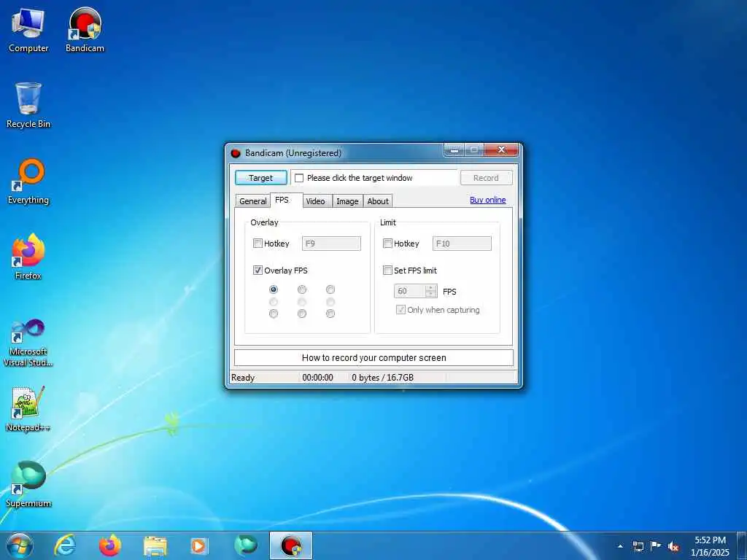The image size is (747, 560).
Task: Switch to the About tab
Action: tap(378, 201)
